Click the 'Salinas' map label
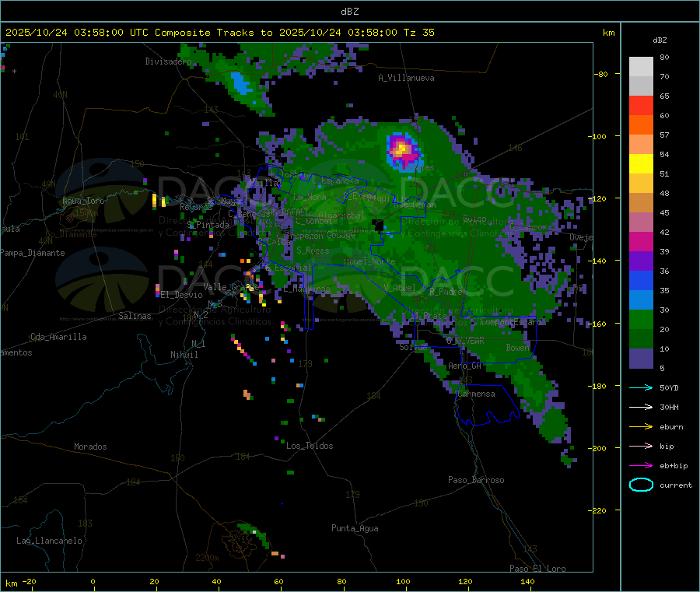Image resolution: width=700 pixels, height=592 pixels. pos(135,316)
